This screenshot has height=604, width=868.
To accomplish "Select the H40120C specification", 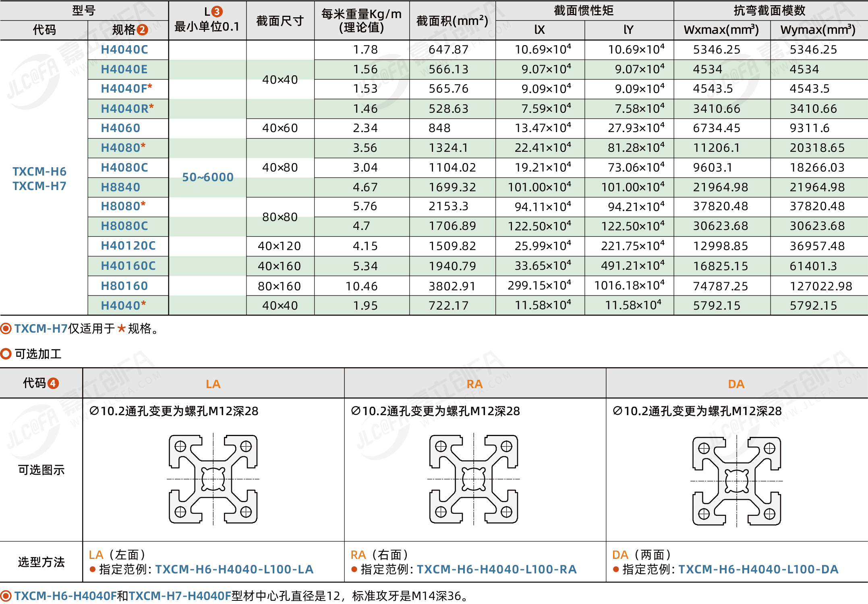I will (x=128, y=246).
